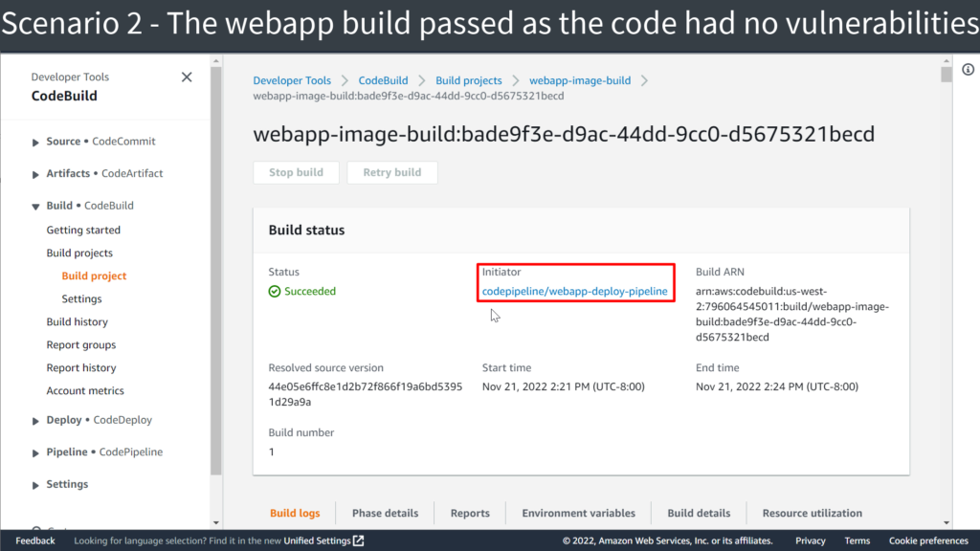
Task: Click the webapp-image-build page title heading
Action: (564, 134)
